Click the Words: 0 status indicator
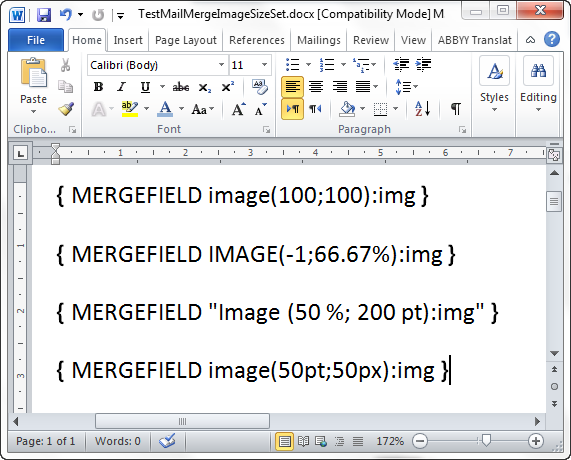 [118, 441]
